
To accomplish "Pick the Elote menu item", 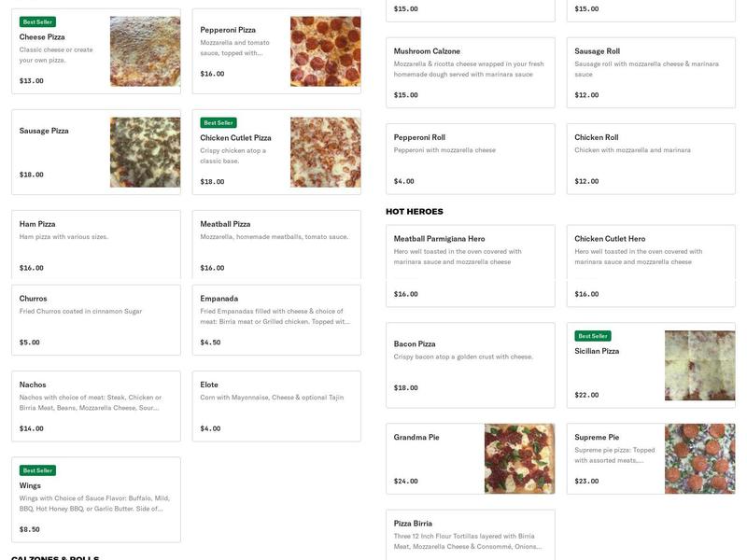I will (x=276, y=406).
